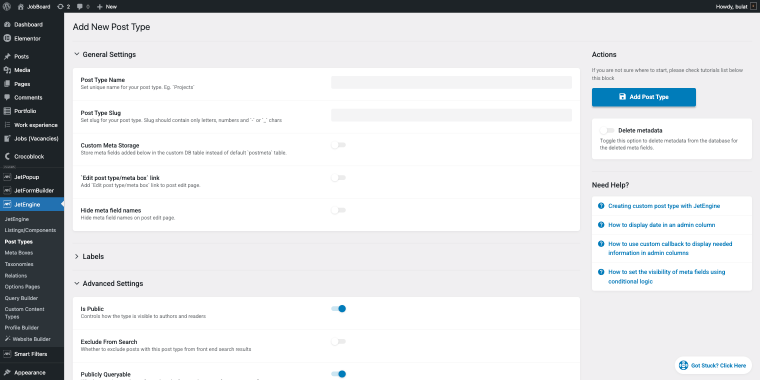Viewport: 760px width, 380px height.
Task: Click the Jobs (Vacancies) sidebar icon
Action: 7,138
